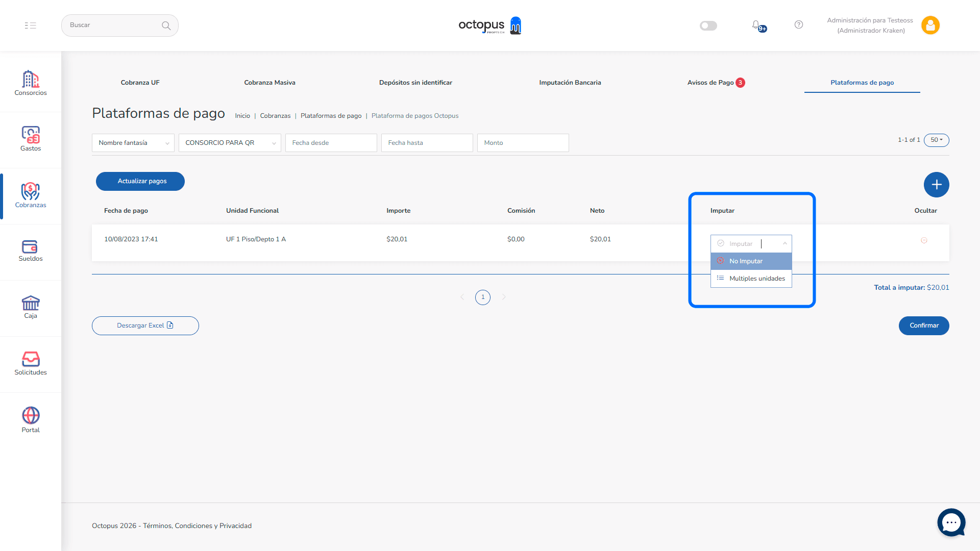Click the Actualizar pagos button
Viewport: 980px width, 551px height.
(x=140, y=181)
